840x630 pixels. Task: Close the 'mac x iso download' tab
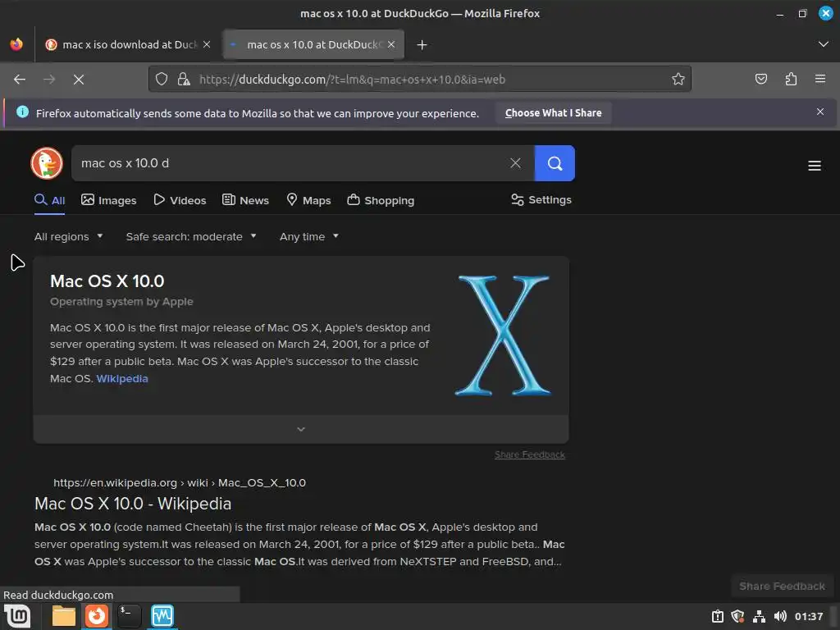click(x=207, y=44)
